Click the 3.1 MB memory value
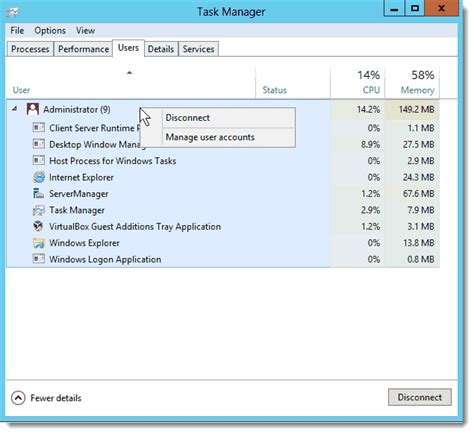This screenshot has width=474, height=434. (421, 226)
